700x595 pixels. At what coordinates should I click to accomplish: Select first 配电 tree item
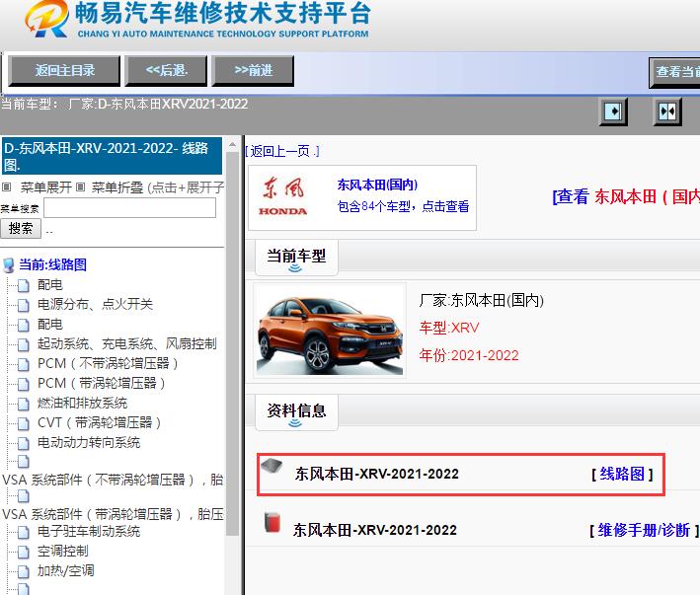click(50, 285)
